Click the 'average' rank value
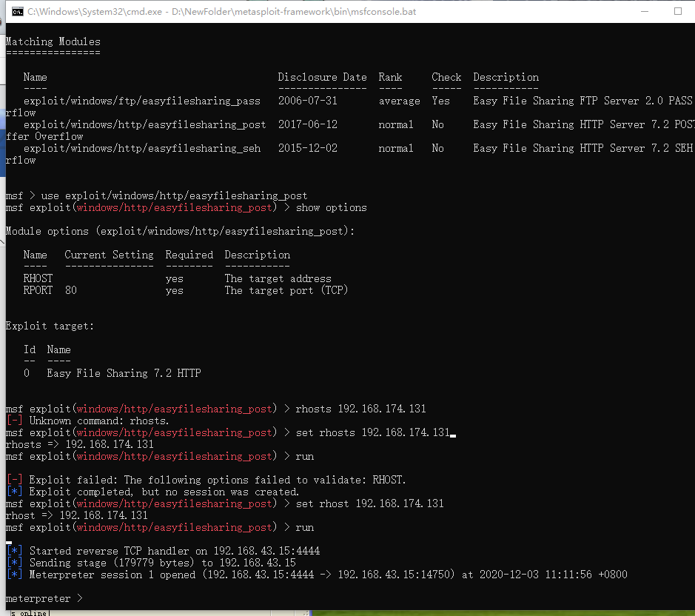 pos(400,101)
